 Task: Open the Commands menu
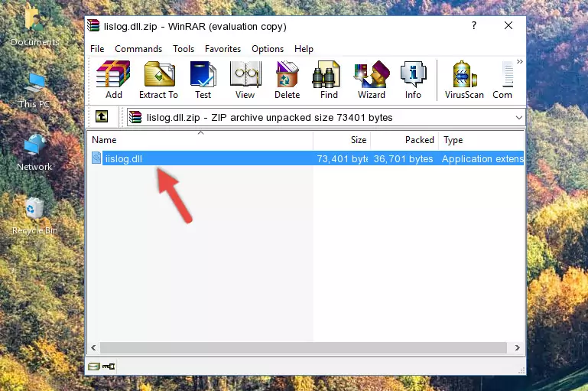138,49
